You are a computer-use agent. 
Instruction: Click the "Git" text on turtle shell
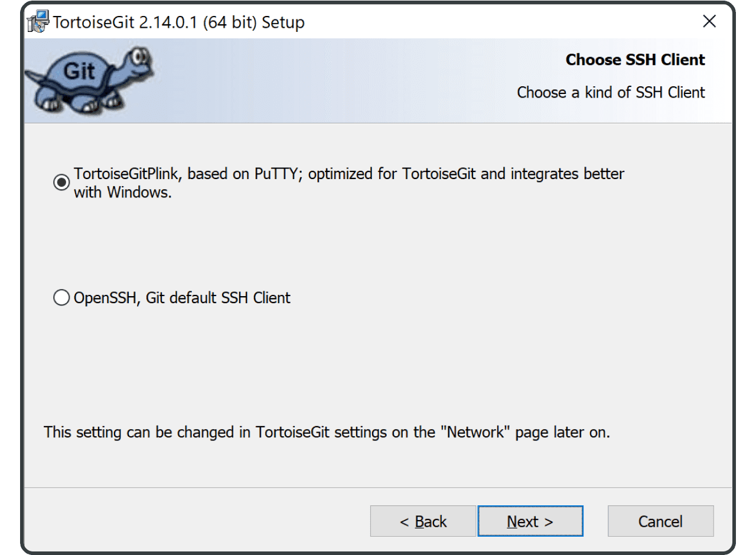pos(79,72)
